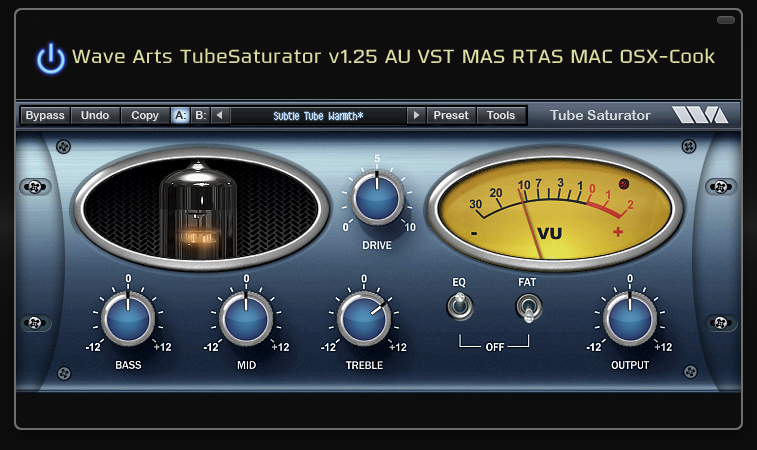Open the Subtle Tube Warmth preset list

coord(318,116)
